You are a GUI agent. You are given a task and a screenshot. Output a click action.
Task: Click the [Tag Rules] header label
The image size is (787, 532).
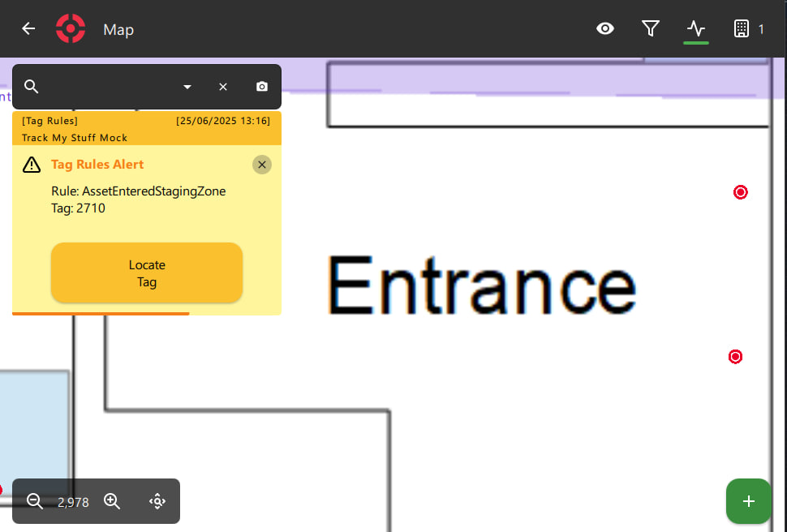49,121
